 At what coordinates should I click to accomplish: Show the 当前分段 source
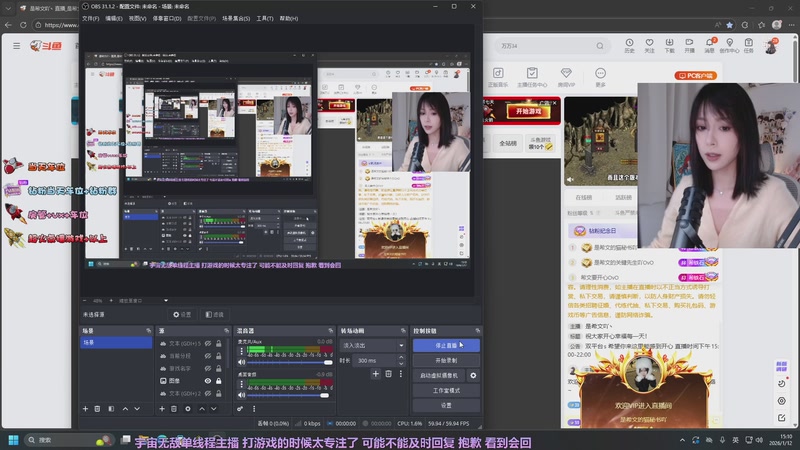208,356
